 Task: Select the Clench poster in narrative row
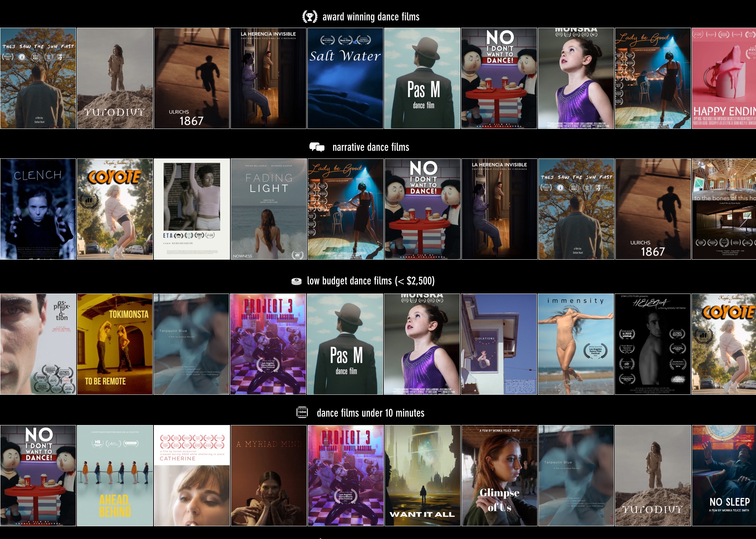click(38, 209)
